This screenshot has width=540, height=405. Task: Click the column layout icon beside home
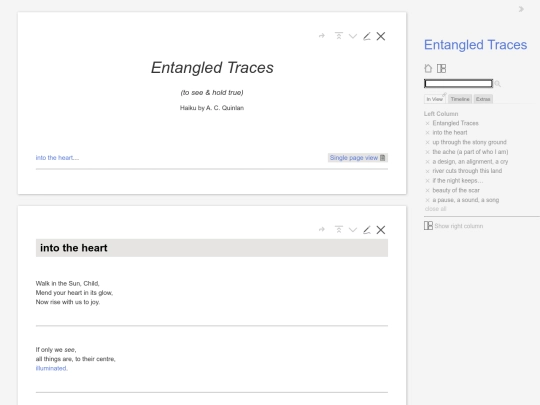pyautogui.click(x=442, y=68)
